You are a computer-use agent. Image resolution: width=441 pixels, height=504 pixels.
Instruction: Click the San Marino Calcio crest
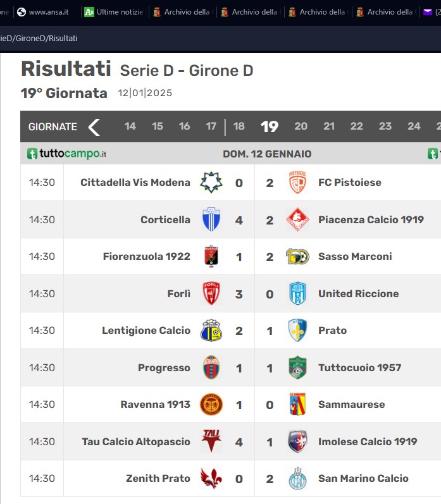click(x=297, y=479)
